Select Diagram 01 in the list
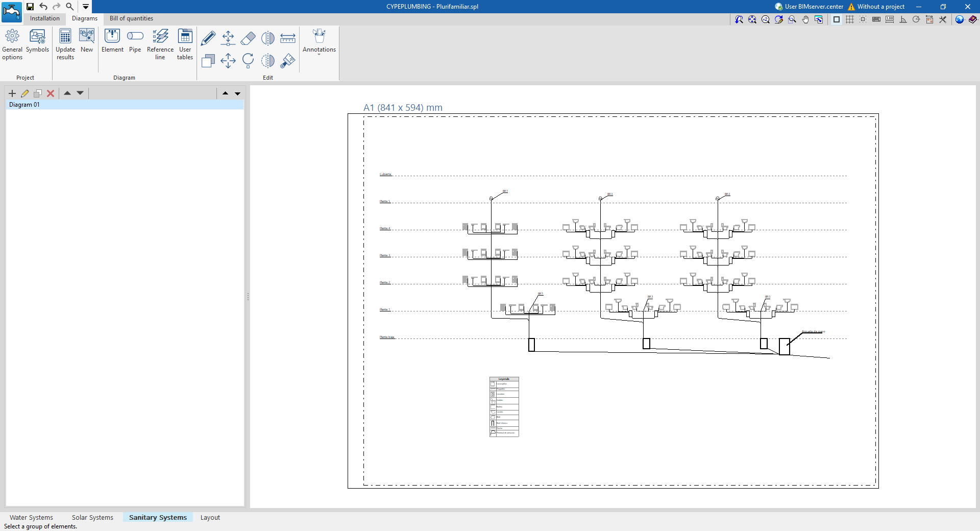Screen dimensions: 980x531 24,105
